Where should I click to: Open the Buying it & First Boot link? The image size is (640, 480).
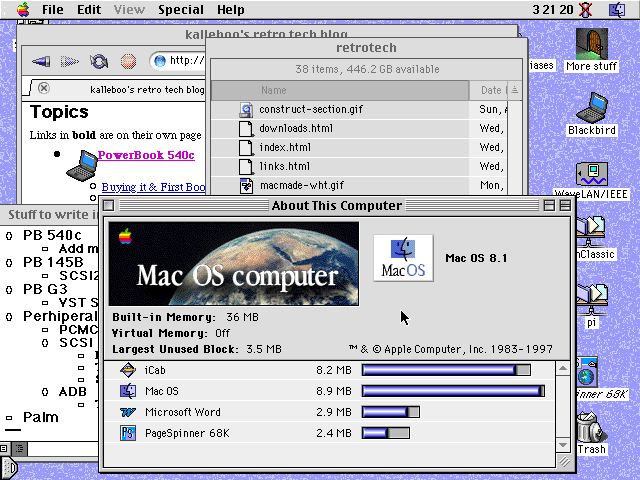153,187
